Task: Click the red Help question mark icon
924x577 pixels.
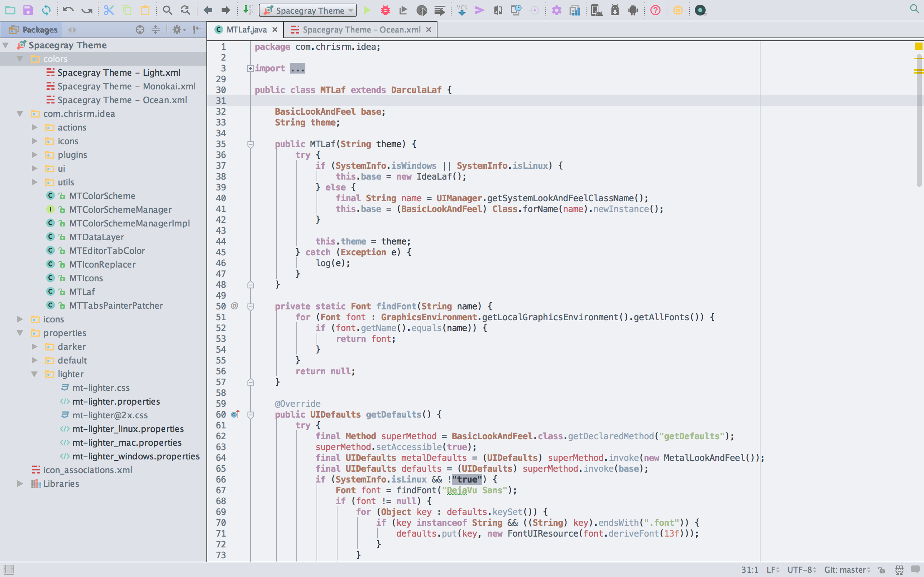Action: 655,10
